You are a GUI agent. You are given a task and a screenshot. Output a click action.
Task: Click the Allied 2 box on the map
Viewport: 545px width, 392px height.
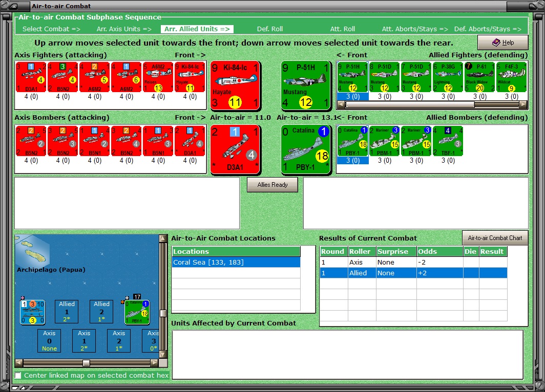pyautogui.click(x=101, y=312)
